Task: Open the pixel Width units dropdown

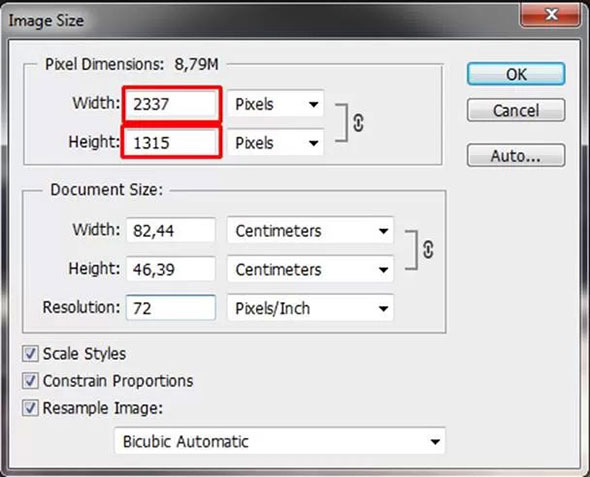Action: coord(275,104)
